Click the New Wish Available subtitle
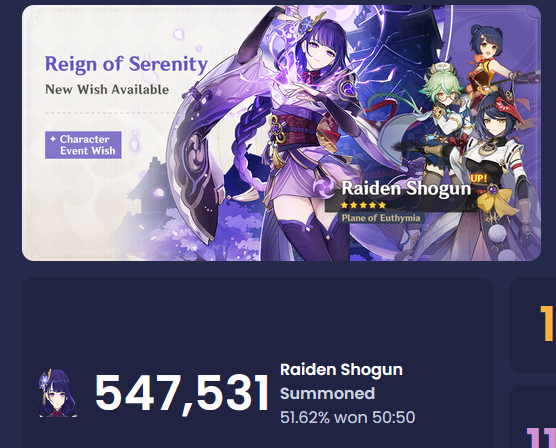Image resolution: width=556 pixels, height=448 pixels. click(107, 89)
